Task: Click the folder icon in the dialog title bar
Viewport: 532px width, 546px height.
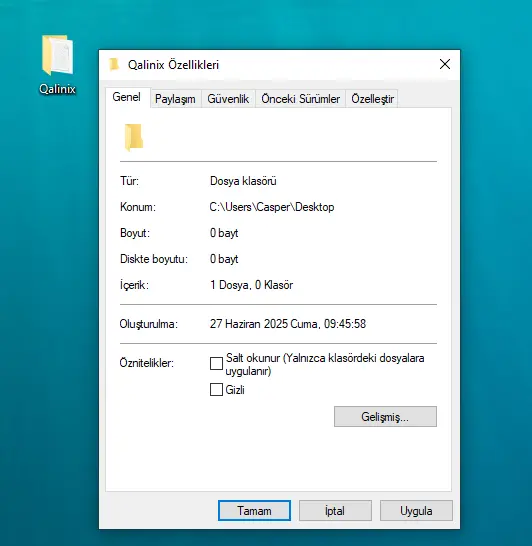Action: click(114, 65)
